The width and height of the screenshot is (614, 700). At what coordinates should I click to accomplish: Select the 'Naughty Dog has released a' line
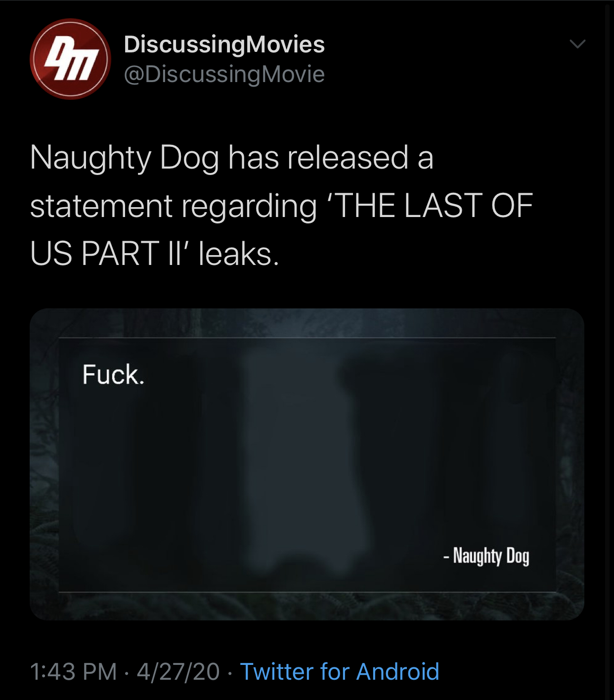pos(232,158)
